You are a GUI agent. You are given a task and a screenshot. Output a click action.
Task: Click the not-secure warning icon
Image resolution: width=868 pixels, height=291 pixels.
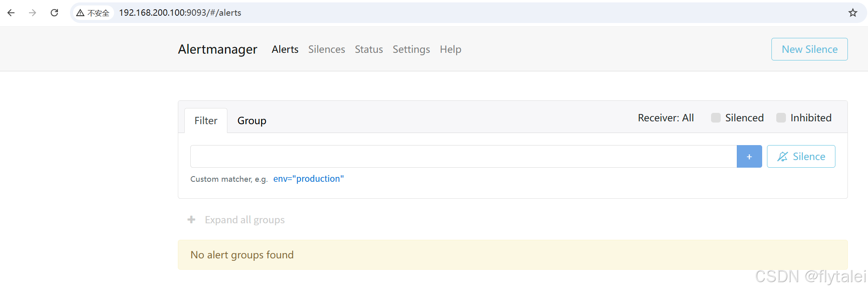80,13
